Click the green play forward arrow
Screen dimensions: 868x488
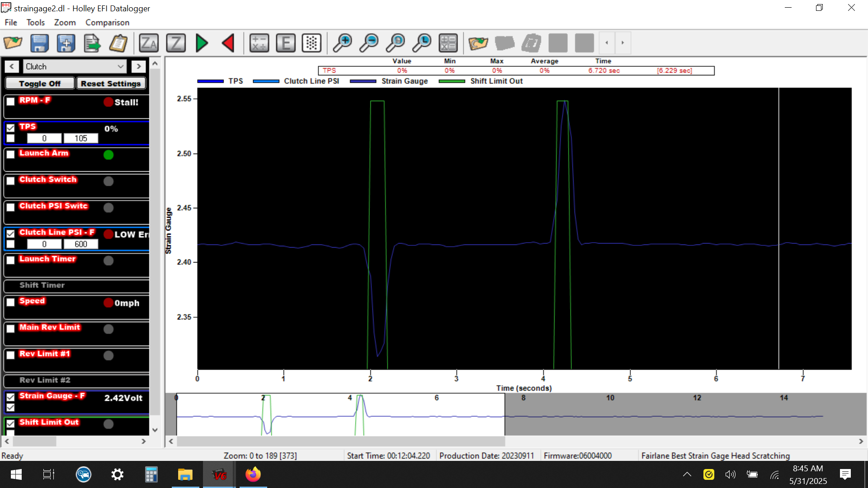point(202,43)
